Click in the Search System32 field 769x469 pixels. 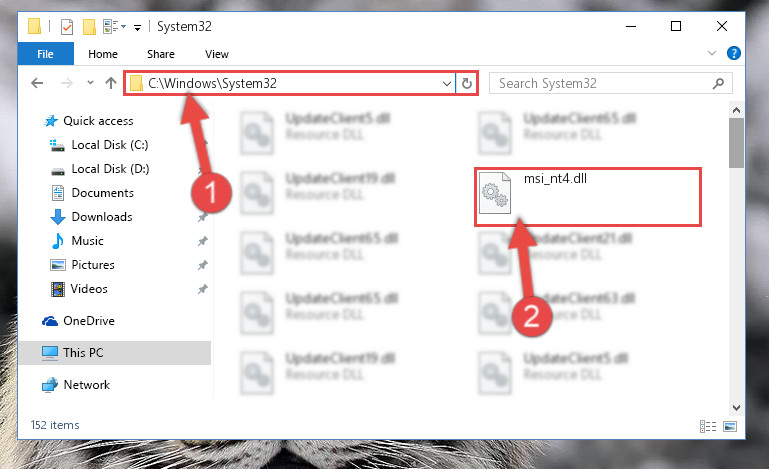603,83
